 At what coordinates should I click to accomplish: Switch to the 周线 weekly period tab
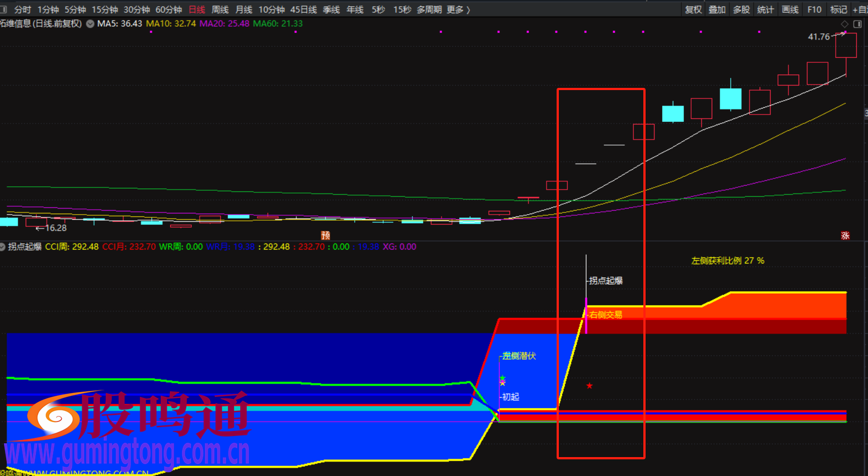220,9
